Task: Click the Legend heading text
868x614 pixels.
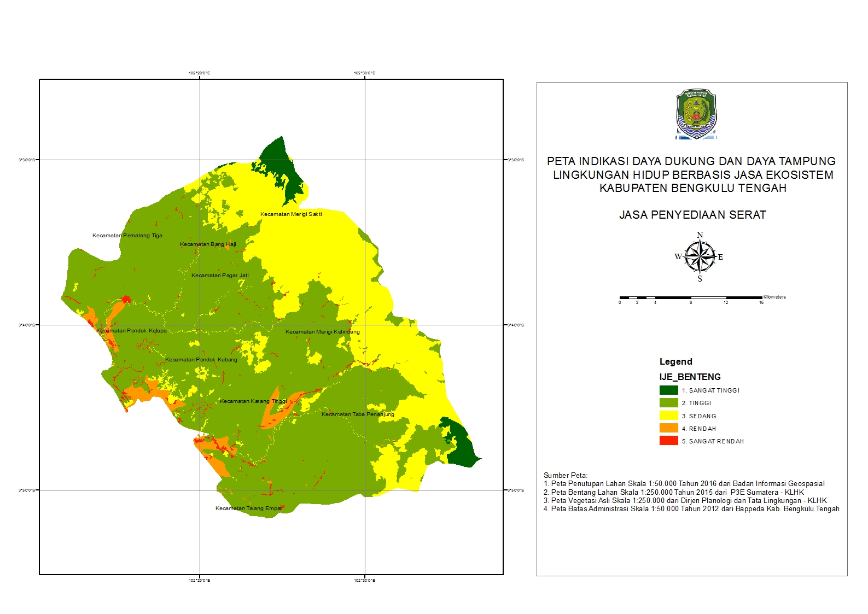Action: click(x=675, y=362)
